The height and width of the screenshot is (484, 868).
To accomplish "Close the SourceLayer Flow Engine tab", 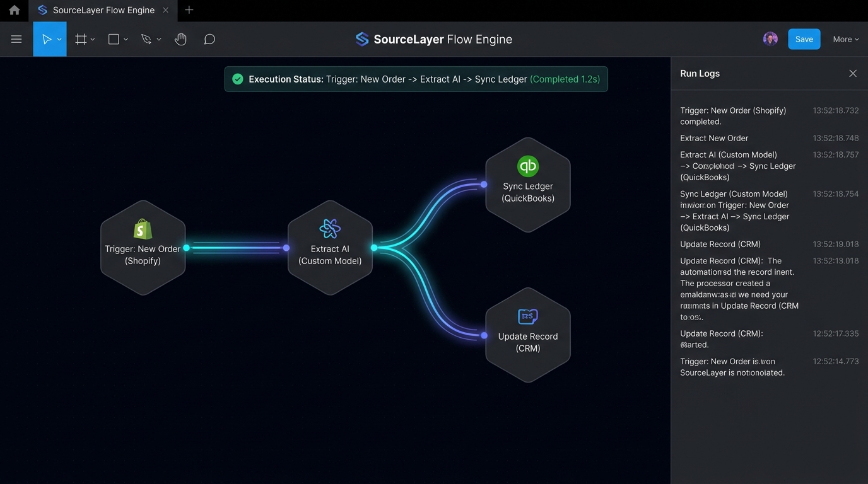I will click(165, 10).
